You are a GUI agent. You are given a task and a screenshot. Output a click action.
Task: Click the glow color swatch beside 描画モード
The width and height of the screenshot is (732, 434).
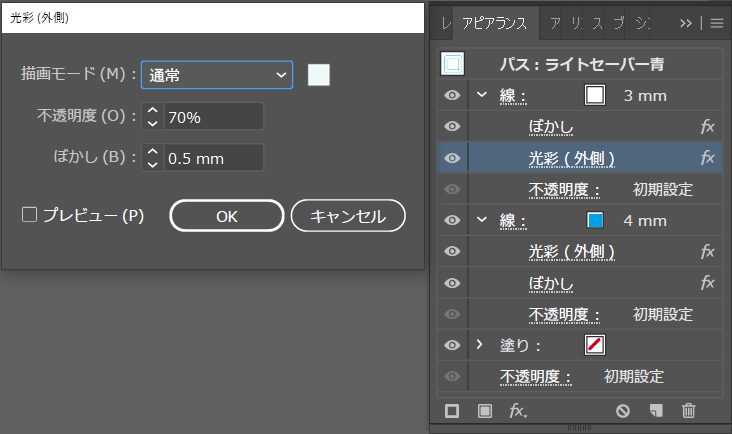(319, 75)
